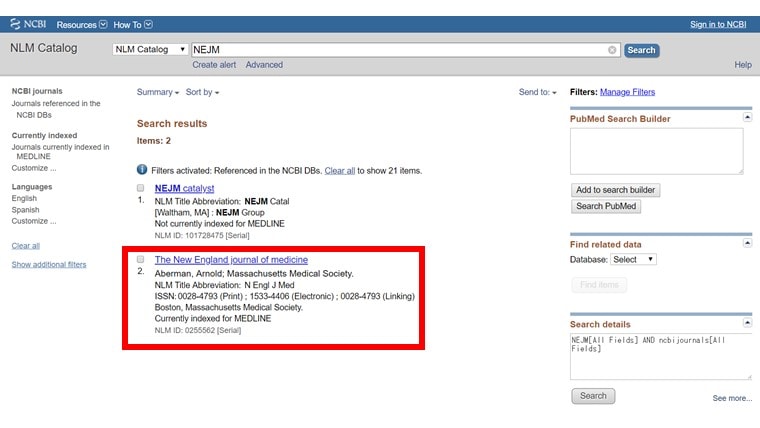Viewport: 760px width, 428px height.
Task: Click the Search details query text area
Action: coord(661,356)
